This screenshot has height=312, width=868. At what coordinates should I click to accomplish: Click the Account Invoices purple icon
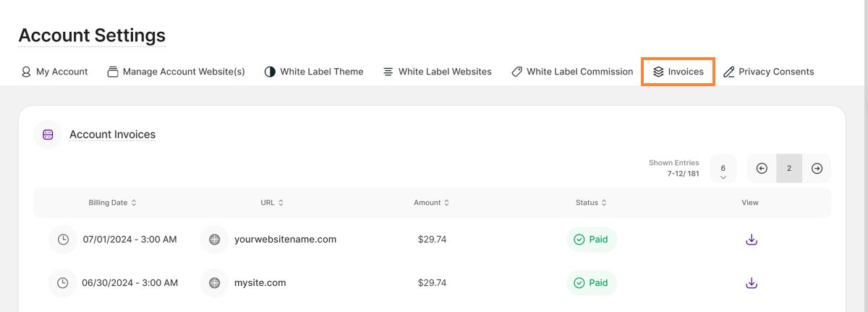(48, 135)
